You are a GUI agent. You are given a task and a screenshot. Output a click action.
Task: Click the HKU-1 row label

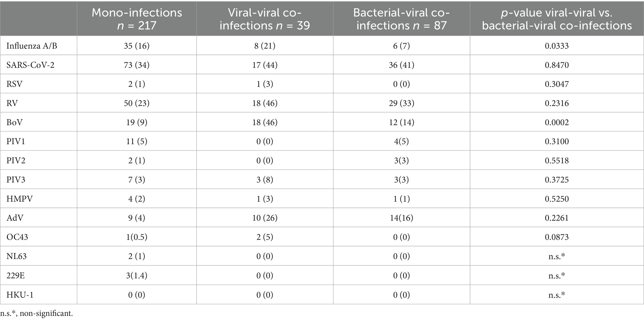click(20, 295)
